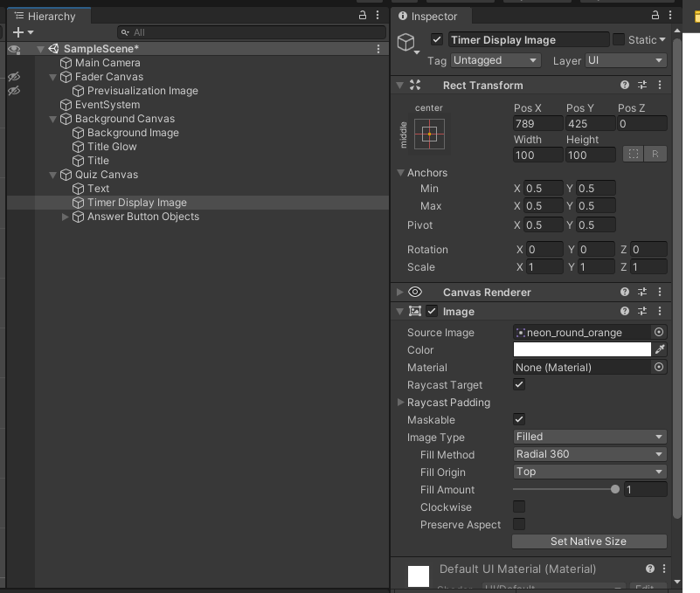This screenshot has height=593, width=700.
Task: Expand Answer Button Objects in hierarchy
Action: point(66,217)
